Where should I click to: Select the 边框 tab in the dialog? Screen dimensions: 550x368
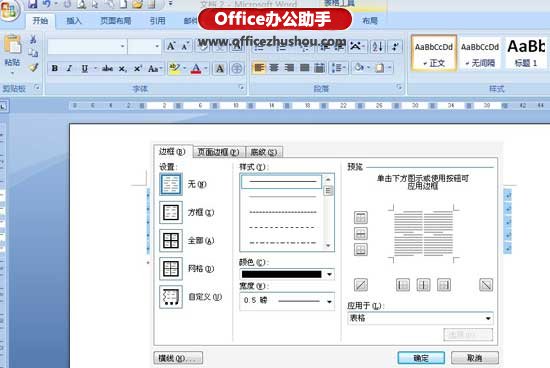point(172,152)
